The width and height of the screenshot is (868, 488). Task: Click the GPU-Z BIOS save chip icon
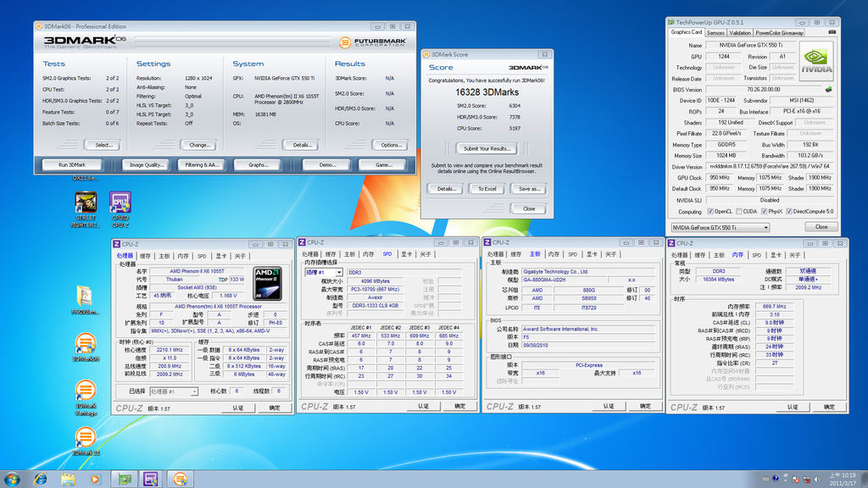point(828,89)
